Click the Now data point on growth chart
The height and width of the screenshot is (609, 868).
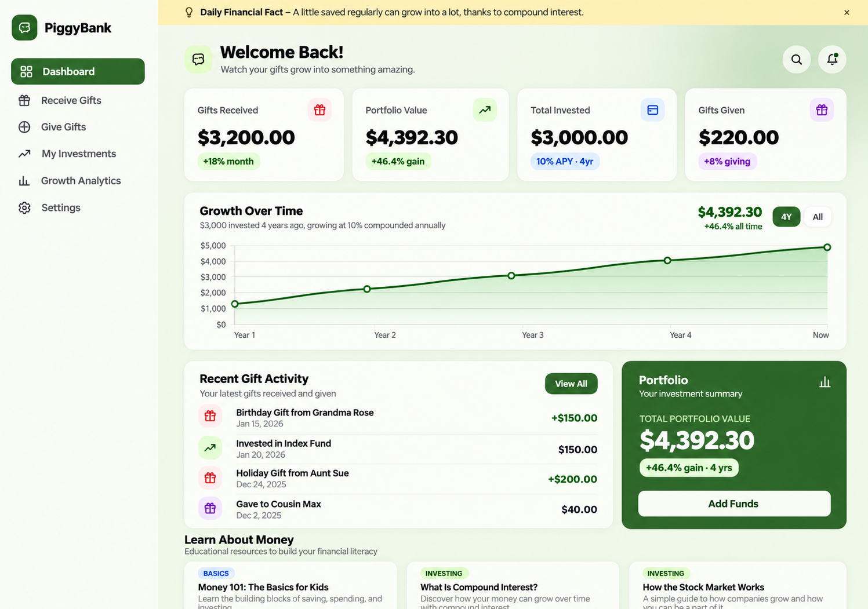pos(827,247)
